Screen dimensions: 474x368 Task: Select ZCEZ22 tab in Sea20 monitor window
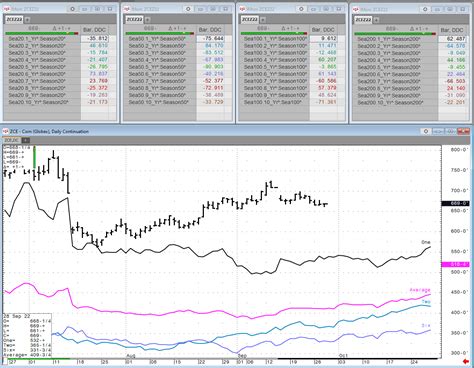[x=14, y=20]
